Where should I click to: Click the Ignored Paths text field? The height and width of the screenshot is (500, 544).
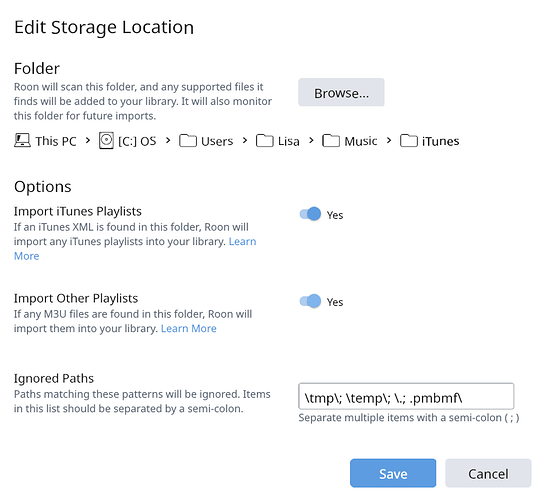[x=406, y=396]
